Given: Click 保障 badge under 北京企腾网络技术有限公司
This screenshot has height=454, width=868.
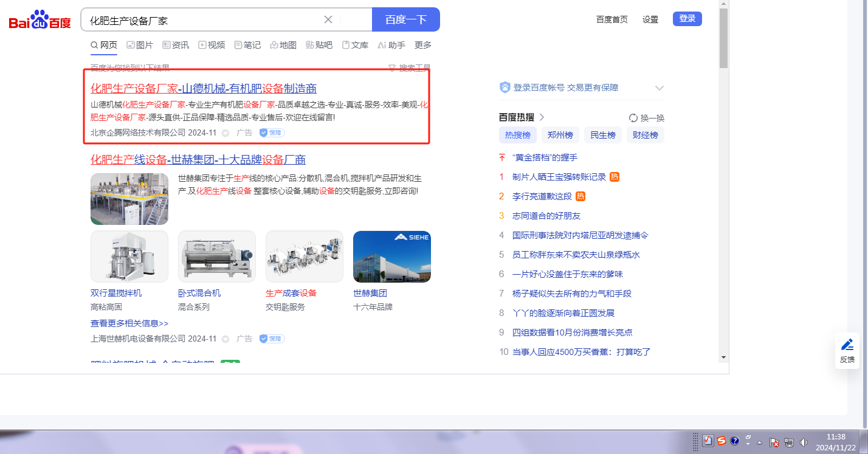Looking at the screenshot, I should (272, 132).
